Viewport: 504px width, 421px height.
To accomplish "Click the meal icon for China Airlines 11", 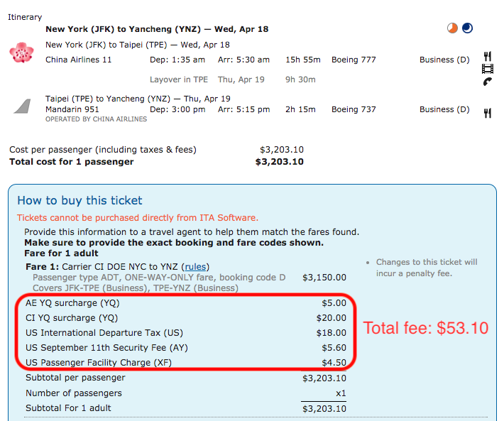I will coord(488,56).
